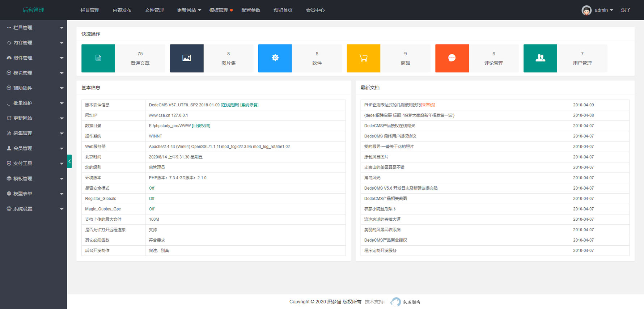Click the 是否安全模式 Off value

[152, 188]
